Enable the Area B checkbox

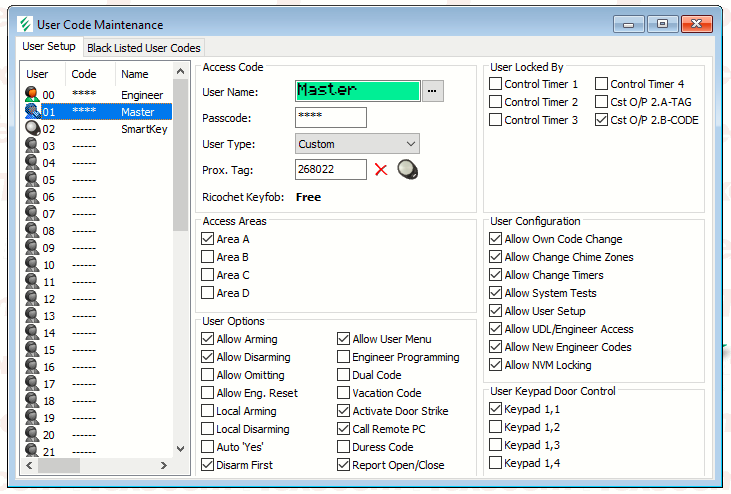[x=208, y=257]
